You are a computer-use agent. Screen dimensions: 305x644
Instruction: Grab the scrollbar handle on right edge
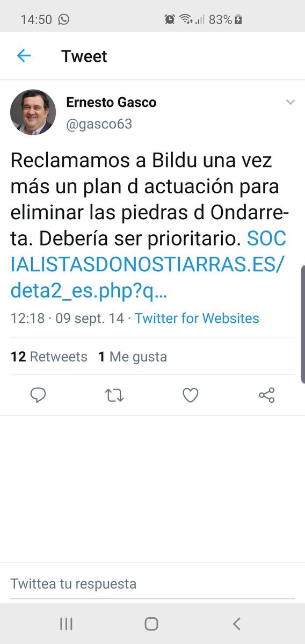(303, 324)
